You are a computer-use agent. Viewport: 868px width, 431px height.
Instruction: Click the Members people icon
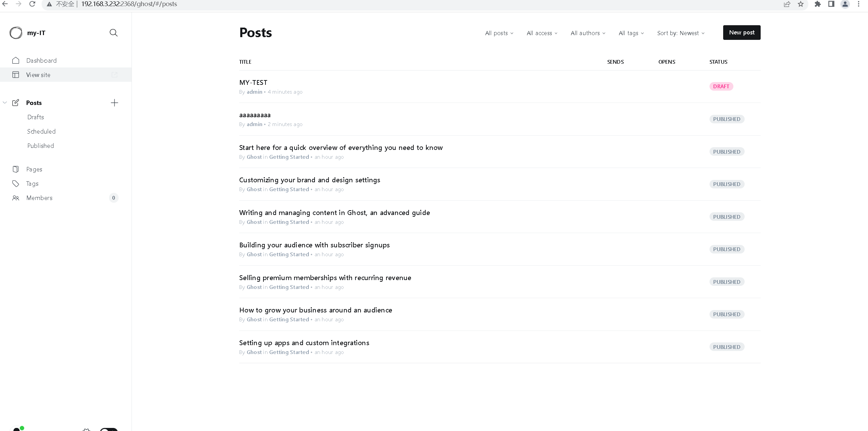[16, 198]
